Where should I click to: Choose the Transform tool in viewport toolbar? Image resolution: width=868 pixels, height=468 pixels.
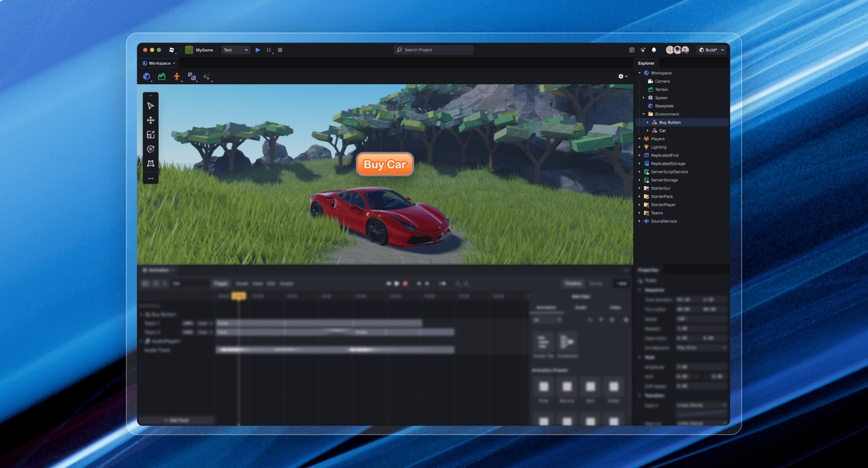pyautogui.click(x=151, y=163)
